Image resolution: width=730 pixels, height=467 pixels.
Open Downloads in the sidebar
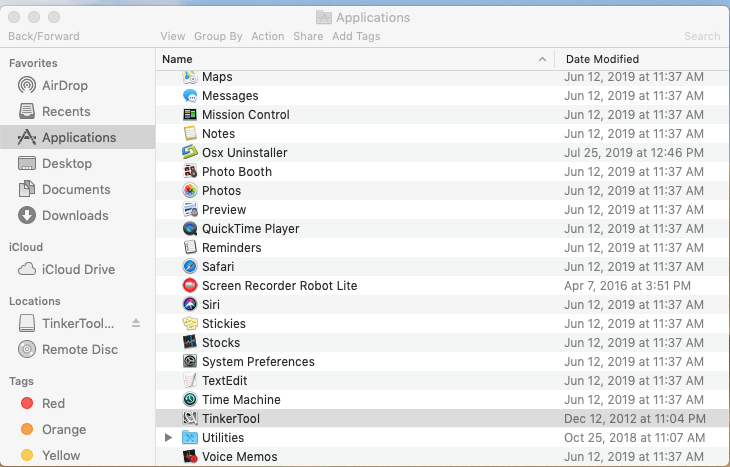pos(77,216)
